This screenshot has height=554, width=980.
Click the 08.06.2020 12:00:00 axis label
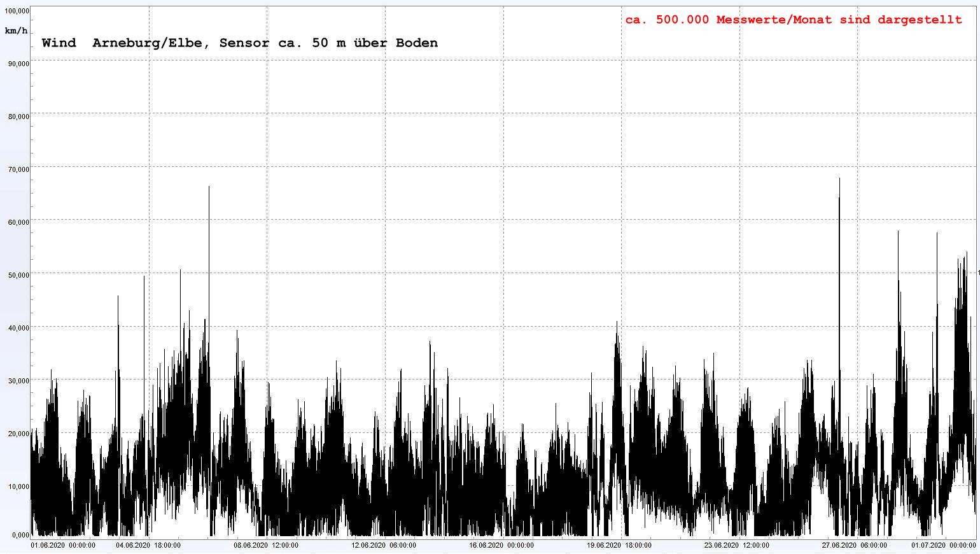tap(266, 545)
